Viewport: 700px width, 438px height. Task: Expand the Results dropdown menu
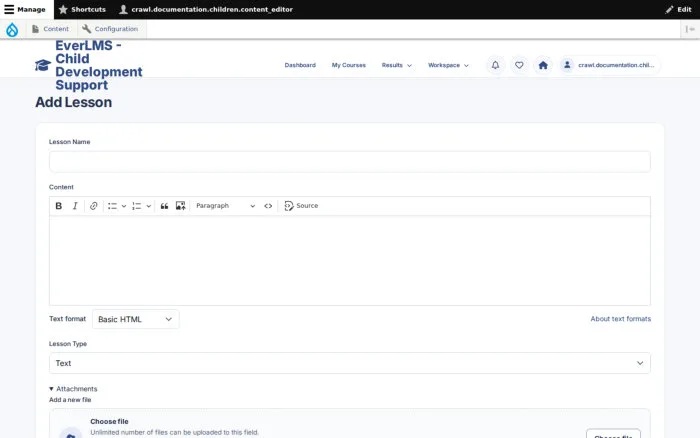pos(396,65)
